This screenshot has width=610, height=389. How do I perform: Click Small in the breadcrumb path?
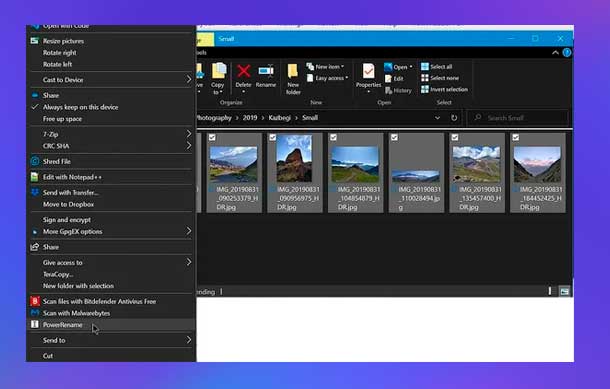310,117
